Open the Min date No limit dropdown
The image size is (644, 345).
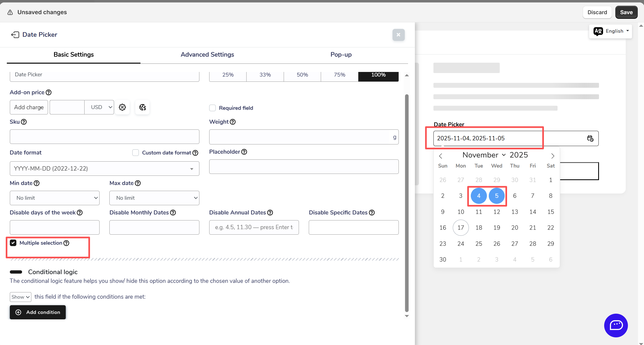[x=55, y=198]
